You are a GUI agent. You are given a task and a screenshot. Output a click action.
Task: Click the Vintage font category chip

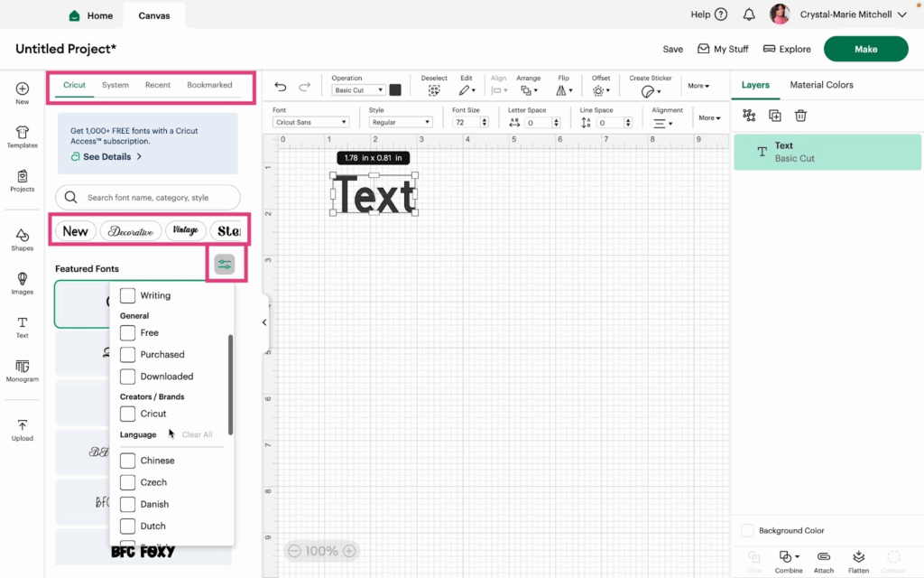pos(186,230)
